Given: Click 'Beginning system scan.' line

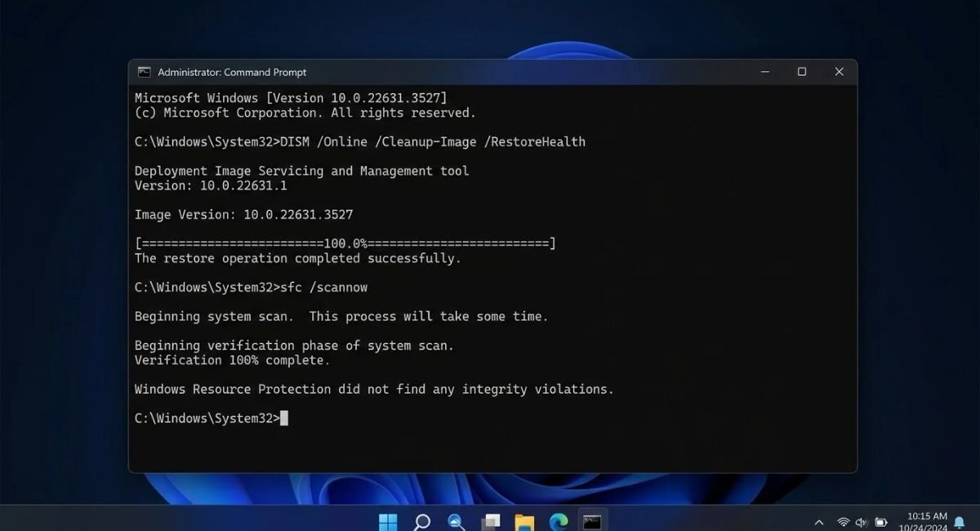Looking at the screenshot, I should pyautogui.click(x=341, y=316).
